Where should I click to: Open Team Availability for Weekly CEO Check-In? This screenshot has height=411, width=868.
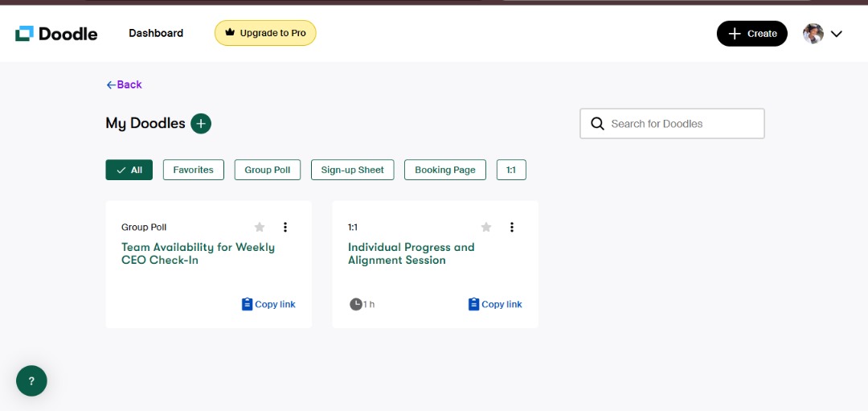pyautogui.click(x=198, y=253)
